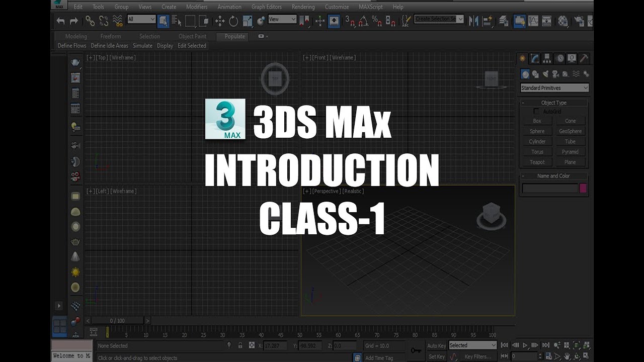
Task: Toggle Set Key mode
Action: click(436, 356)
